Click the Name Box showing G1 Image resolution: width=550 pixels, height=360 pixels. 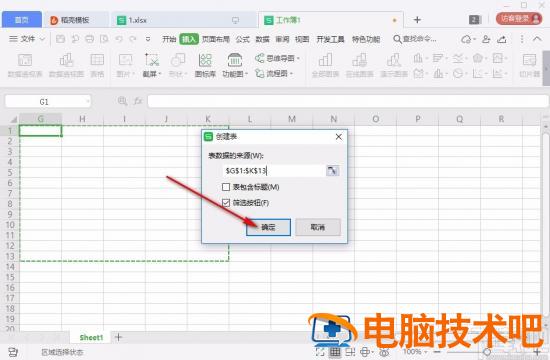[x=48, y=101]
